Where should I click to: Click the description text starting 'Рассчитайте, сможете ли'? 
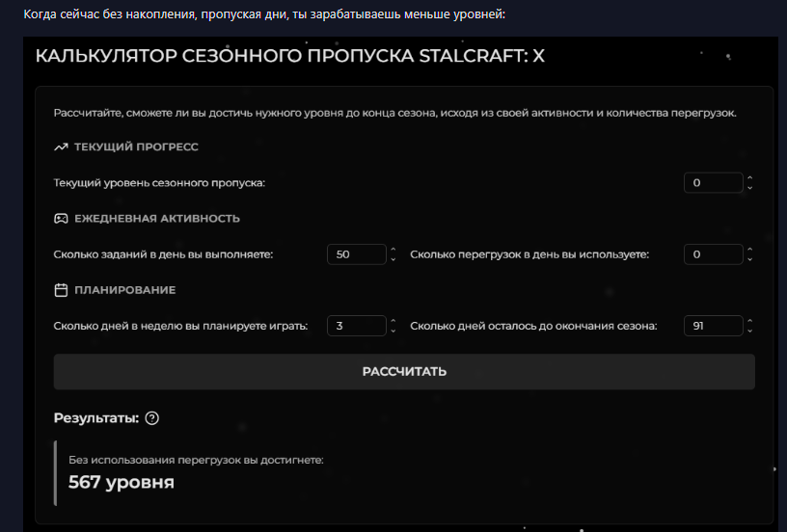coord(395,113)
